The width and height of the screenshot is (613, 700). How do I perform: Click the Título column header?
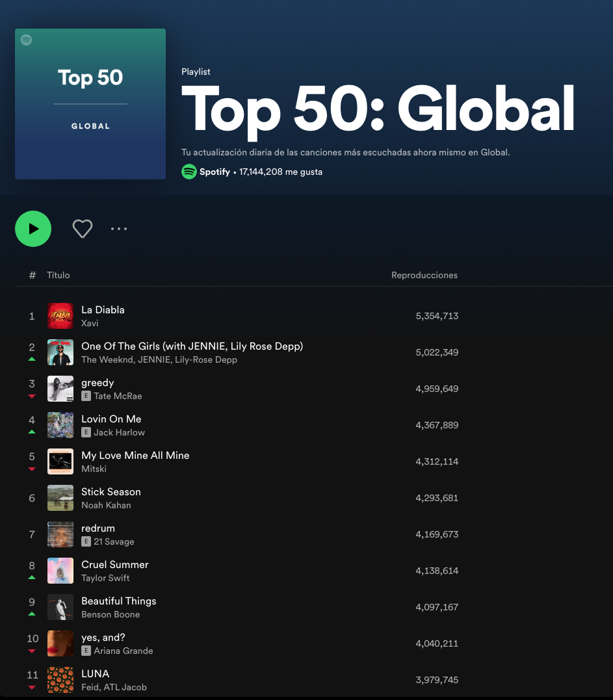[59, 276]
